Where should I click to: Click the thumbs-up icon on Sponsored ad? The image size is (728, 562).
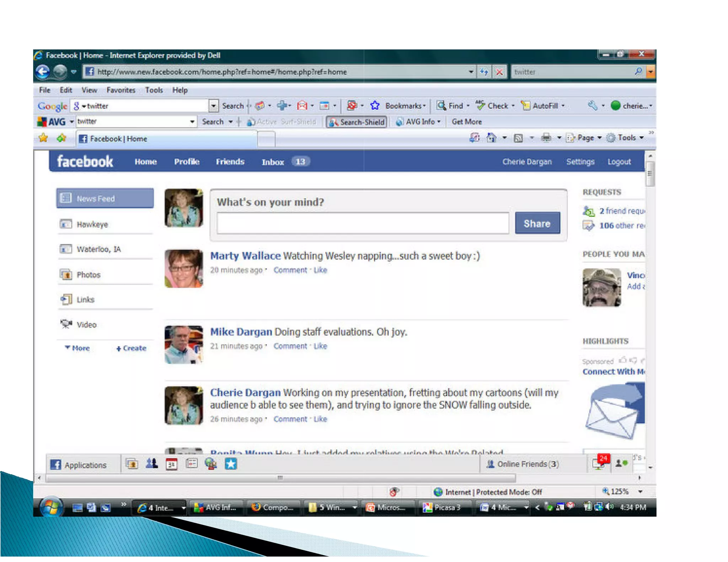point(622,360)
